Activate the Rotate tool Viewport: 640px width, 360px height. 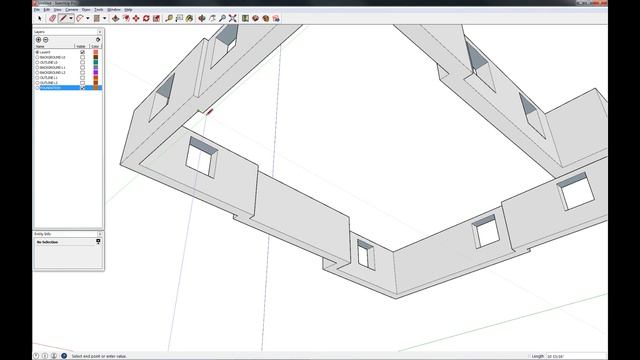tap(146, 18)
